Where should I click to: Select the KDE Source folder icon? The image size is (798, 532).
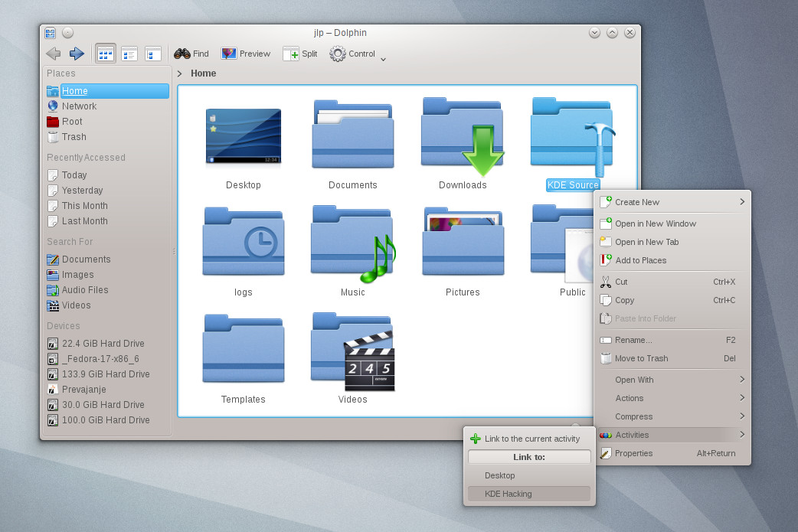click(573, 136)
